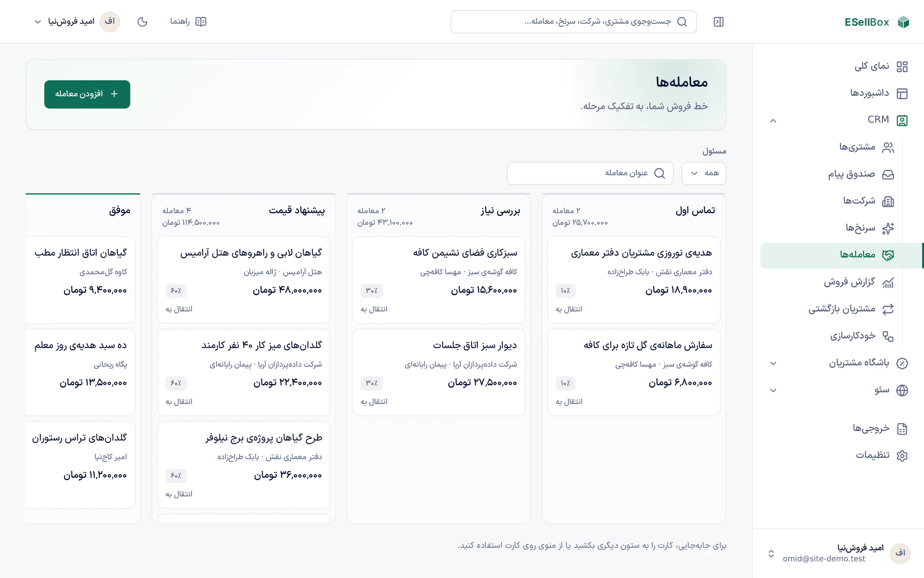The height and width of the screenshot is (578, 924).
Task: Open the راهنما help guide
Action: point(188,22)
